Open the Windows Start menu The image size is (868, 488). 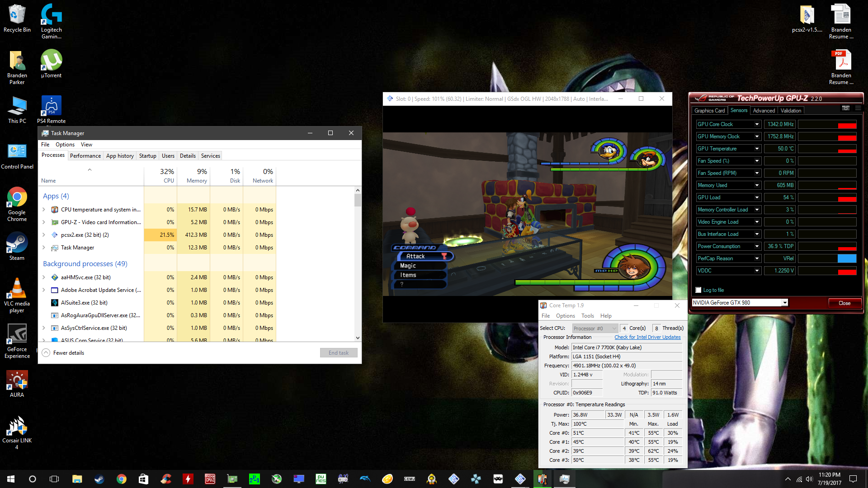click(x=11, y=479)
